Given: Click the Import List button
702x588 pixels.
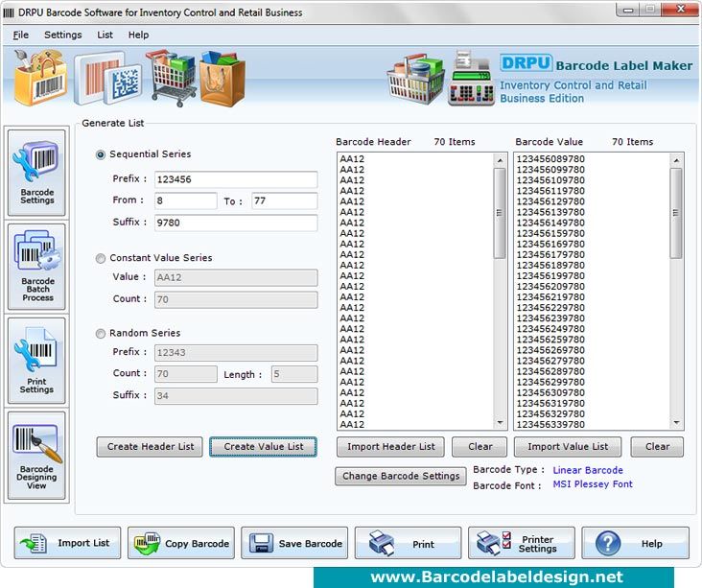Looking at the screenshot, I should click(67, 543).
